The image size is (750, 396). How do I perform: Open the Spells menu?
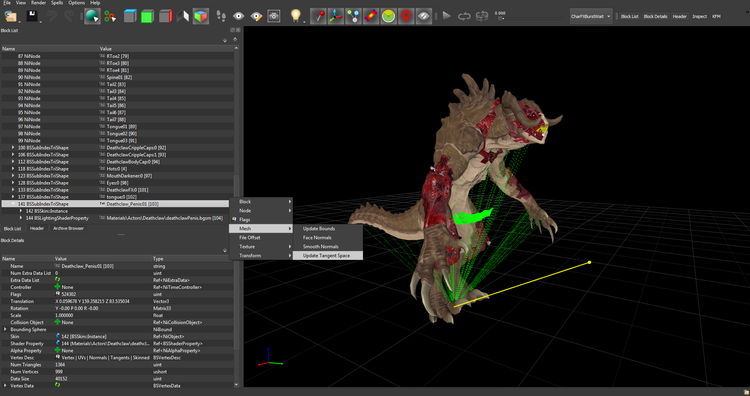(x=57, y=3)
